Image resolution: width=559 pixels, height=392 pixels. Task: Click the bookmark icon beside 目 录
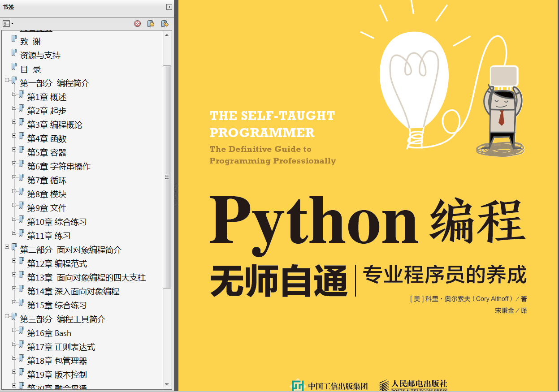pos(14,69)
